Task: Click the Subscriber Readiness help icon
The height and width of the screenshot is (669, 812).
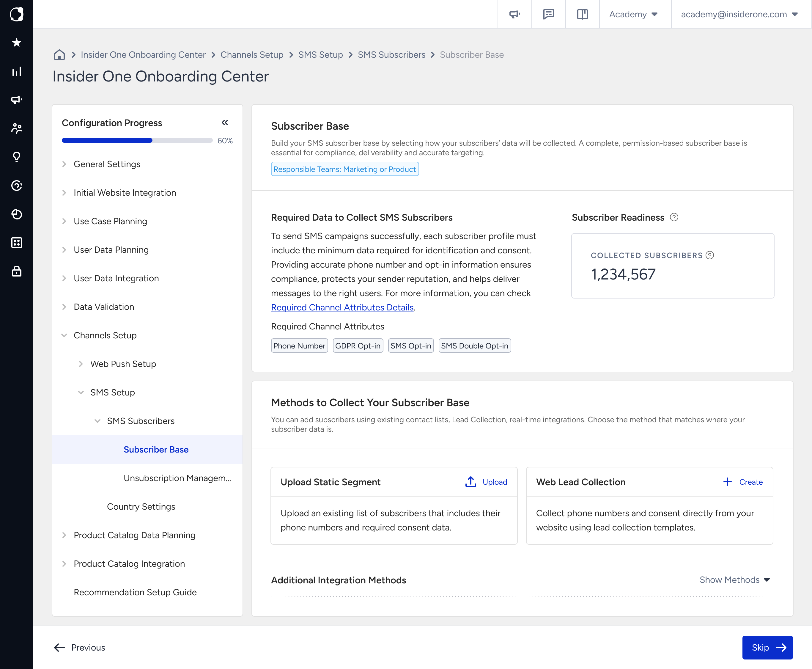Action: (x=674, y=217)
